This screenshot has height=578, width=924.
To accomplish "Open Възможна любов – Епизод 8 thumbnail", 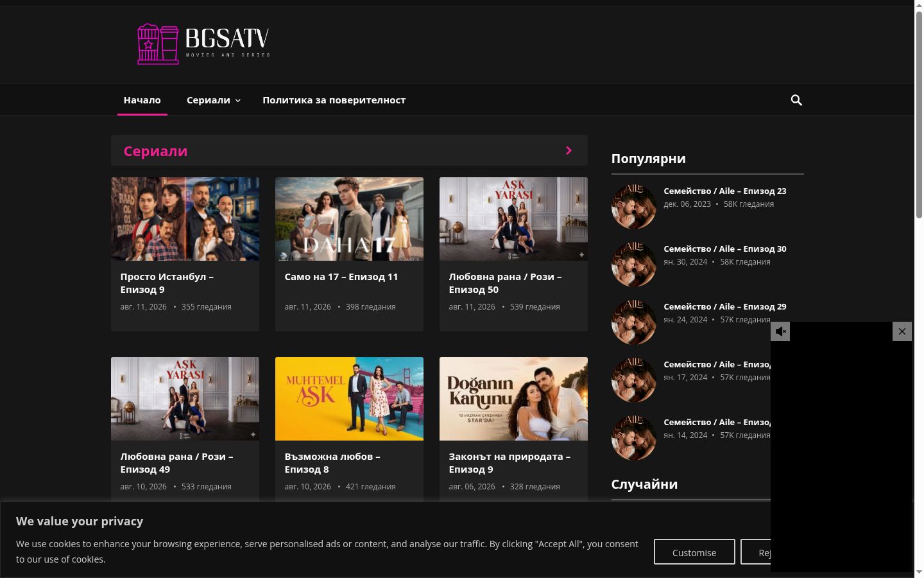I will coord(349,399).
